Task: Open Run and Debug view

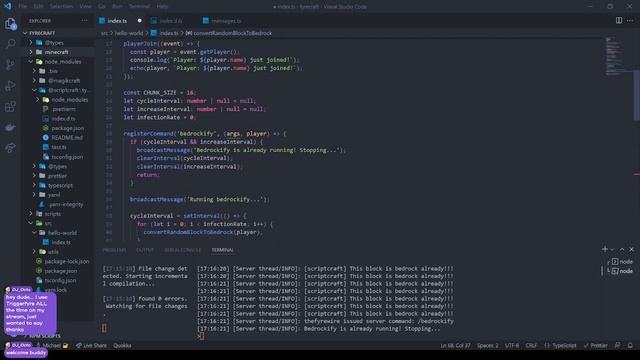Action: (11, 85)
